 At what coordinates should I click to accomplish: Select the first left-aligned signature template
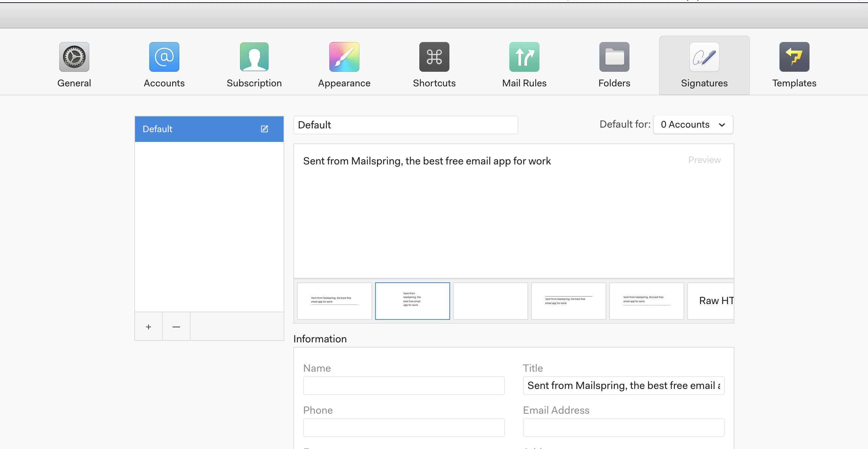pos(334,301)
